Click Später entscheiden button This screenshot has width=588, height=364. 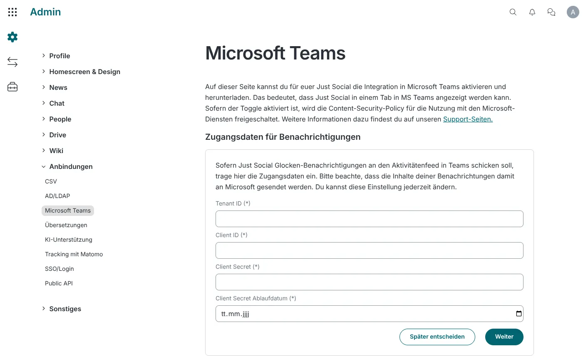[437, 337]
